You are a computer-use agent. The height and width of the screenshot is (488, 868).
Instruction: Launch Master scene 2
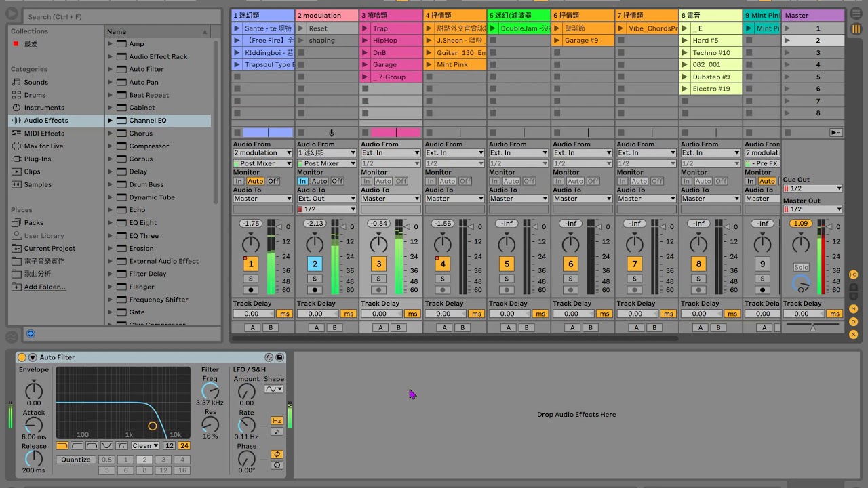(x=787, y=41)
